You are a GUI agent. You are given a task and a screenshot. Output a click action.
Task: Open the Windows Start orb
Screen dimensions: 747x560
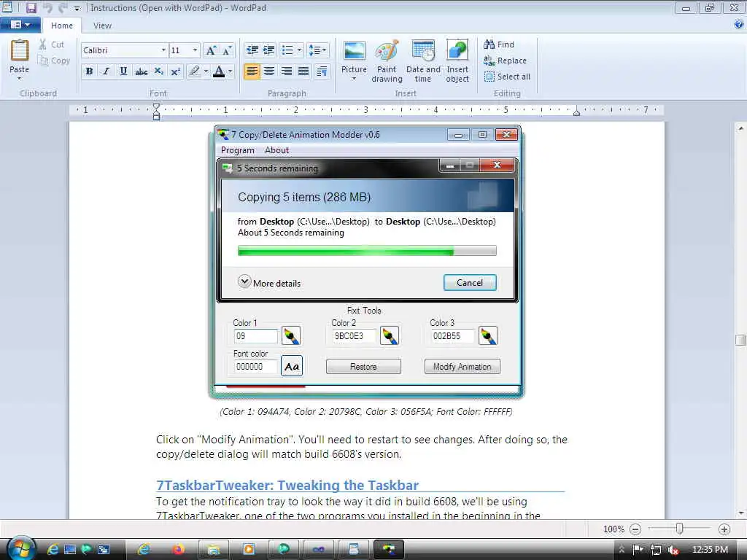click(21, 549)
